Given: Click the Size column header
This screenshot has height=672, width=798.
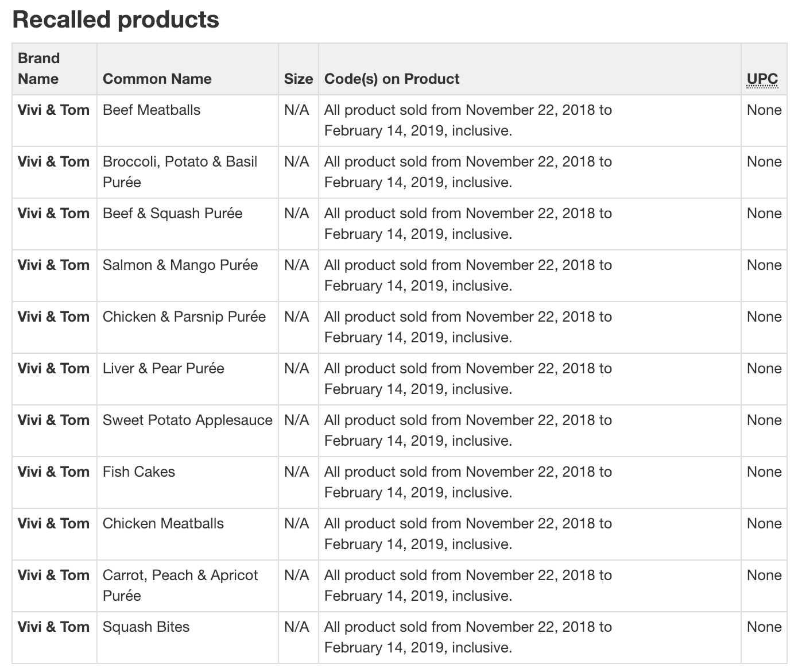Looking at the screenshot, I should 299,79.
